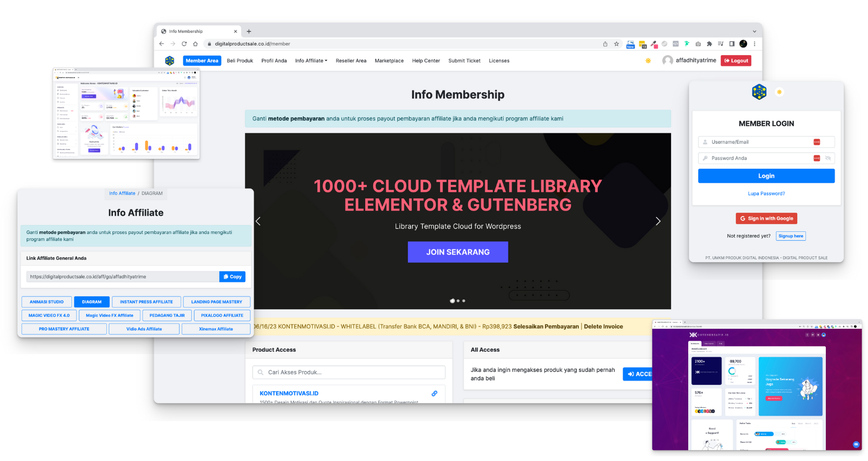This screenshot has width=868, height=461.
Task: Click the user avatar beside affadhityatrime
Action: pos(667,60)
